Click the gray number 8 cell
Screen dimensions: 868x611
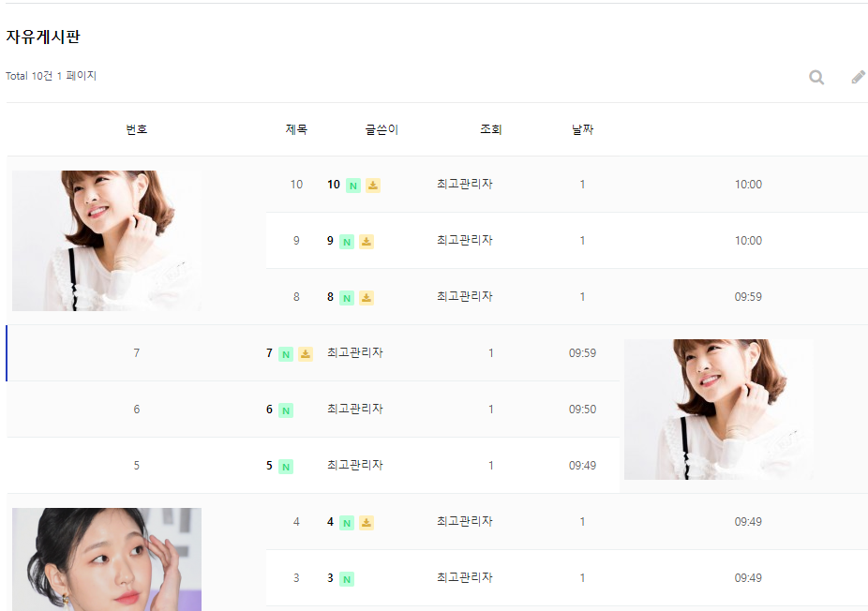(x=296, y=297)
